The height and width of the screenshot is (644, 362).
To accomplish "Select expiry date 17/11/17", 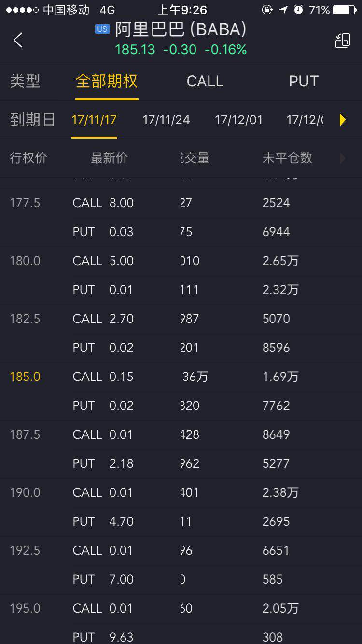I will point(94,120).
